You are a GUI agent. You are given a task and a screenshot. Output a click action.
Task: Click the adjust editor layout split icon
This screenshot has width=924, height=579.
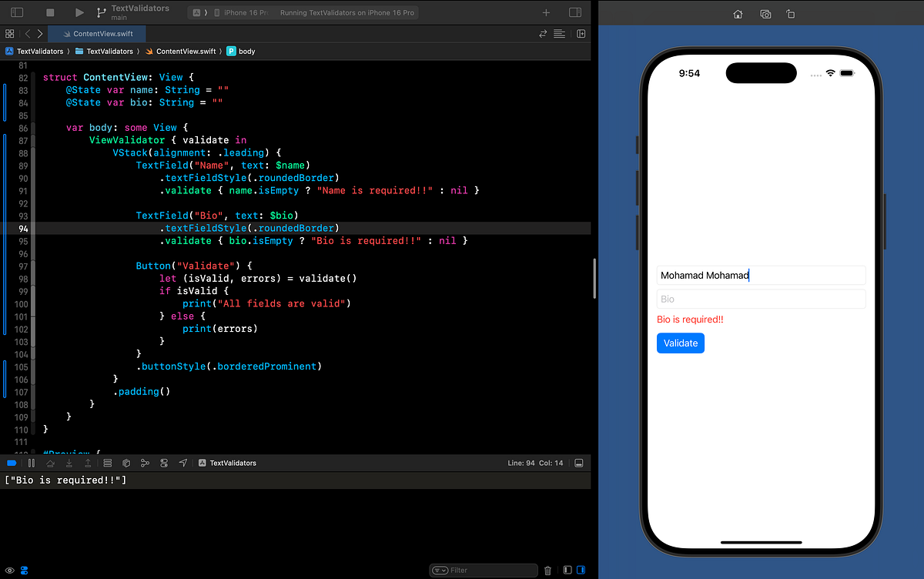pyautogui.click(x=581, y=33)
